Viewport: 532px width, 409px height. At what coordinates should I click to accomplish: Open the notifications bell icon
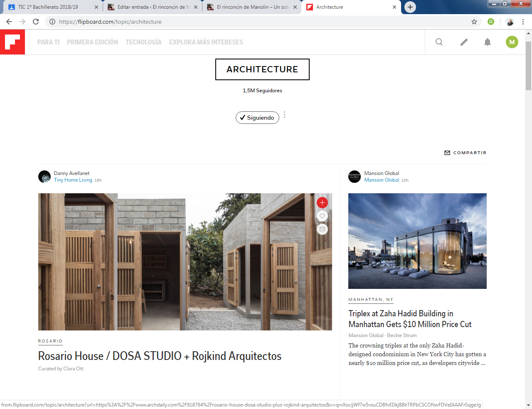488,42
